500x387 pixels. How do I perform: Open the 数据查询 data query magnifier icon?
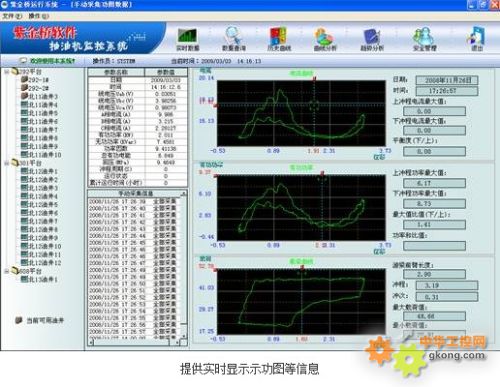234,39
